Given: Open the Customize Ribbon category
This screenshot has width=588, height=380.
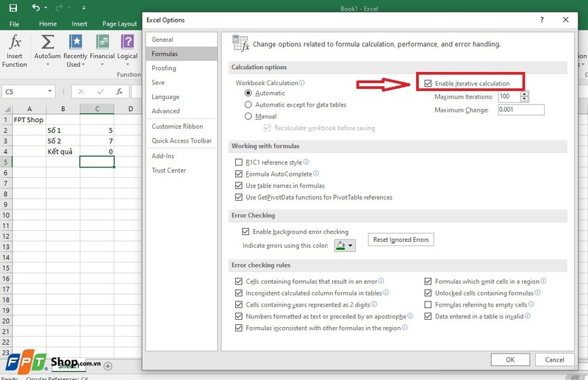Looking at the screenshot, I should (182, 126).
